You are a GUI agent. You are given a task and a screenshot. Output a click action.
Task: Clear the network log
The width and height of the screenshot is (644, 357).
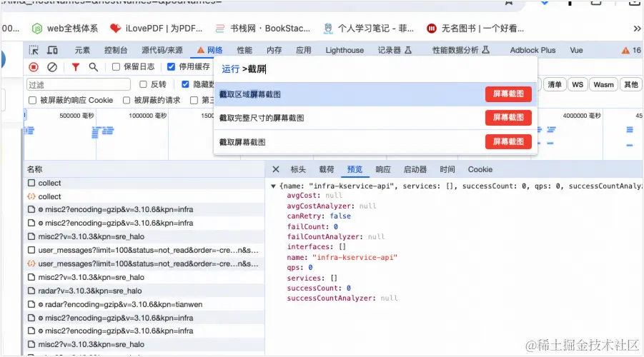click(x=52, y=67)
